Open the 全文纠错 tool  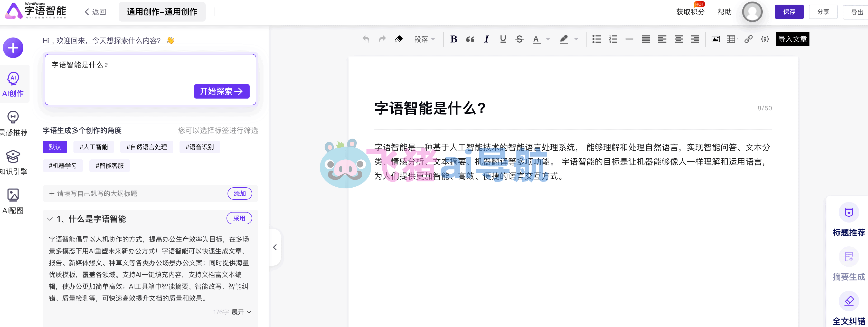[x=848, y=309]
